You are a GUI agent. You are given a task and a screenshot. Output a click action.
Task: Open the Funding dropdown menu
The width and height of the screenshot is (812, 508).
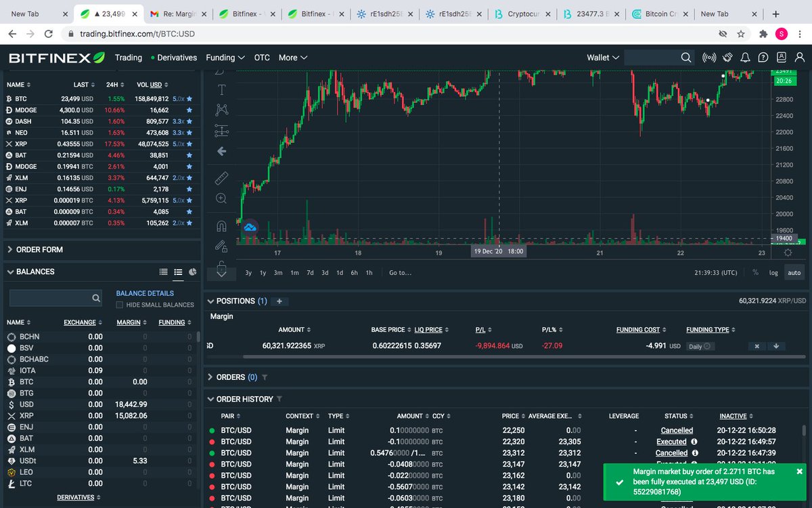coord(225,58)
